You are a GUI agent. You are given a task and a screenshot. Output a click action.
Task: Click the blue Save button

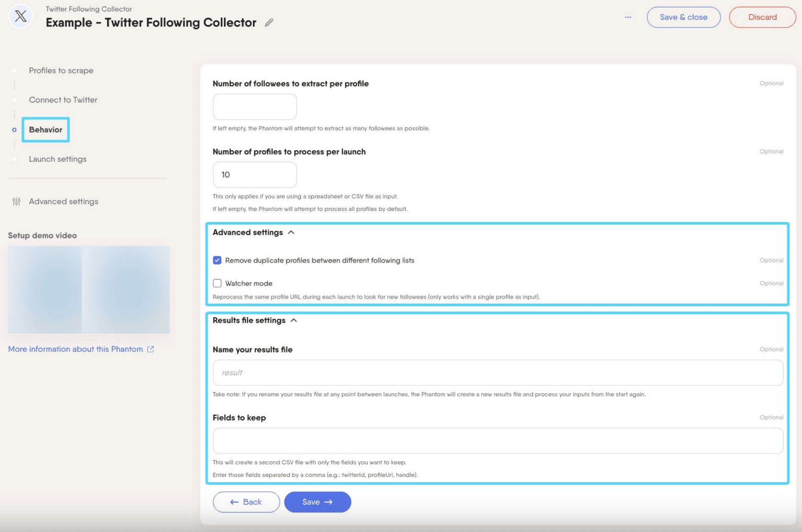pyautogui.click(x=317, y=502)
